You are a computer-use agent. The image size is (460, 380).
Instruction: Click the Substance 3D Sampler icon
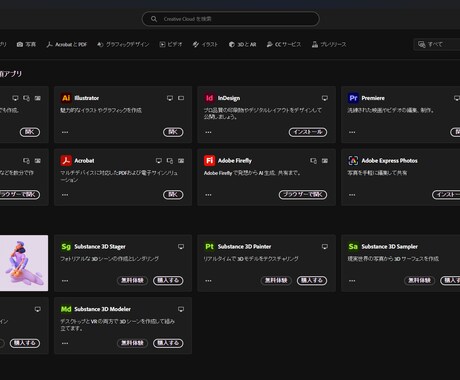tap(353, 247)
